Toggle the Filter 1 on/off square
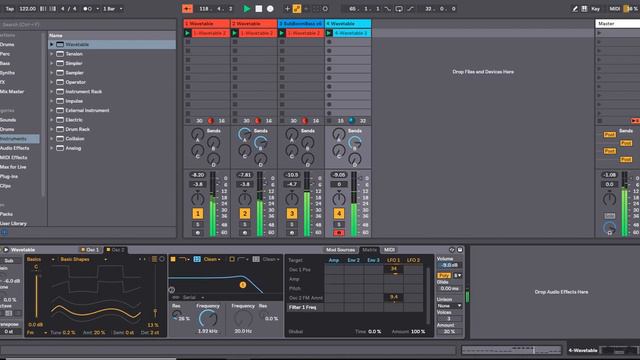The width and height of the screenshot is (640, 360). [x=173, y=259]
